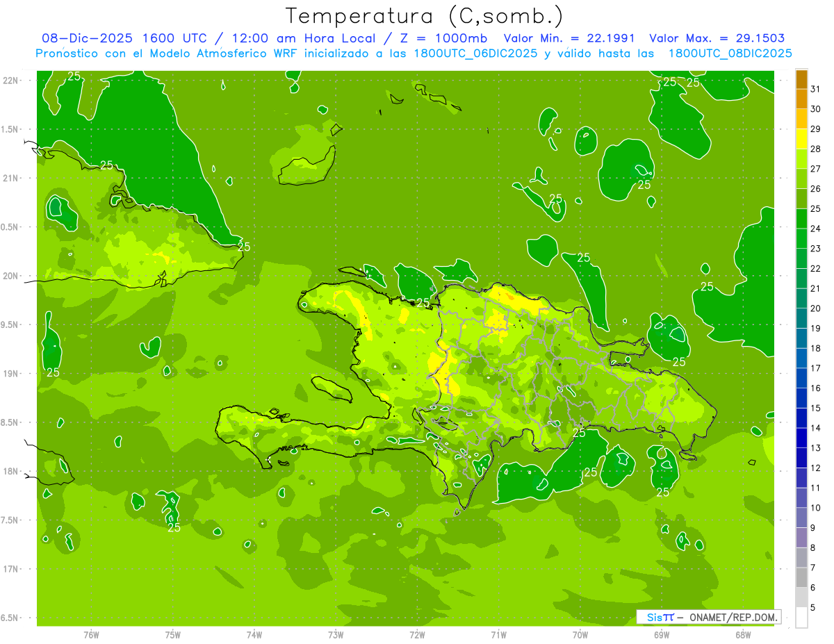Click the 21N latitude label

click(11, 178)
